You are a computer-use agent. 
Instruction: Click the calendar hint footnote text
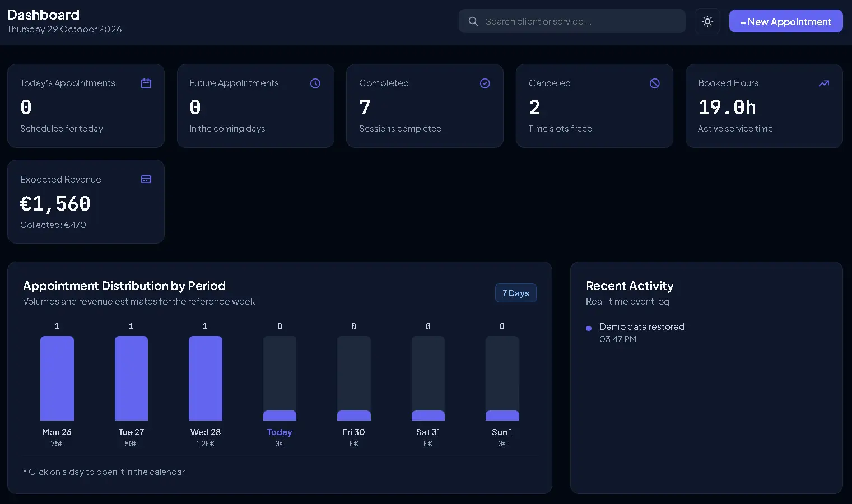click(x=104, y=472)
